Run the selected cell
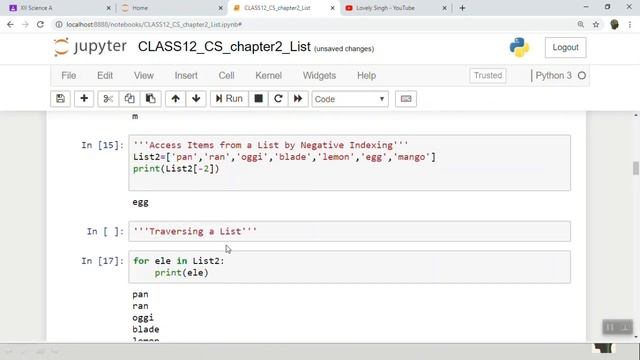 229,99
